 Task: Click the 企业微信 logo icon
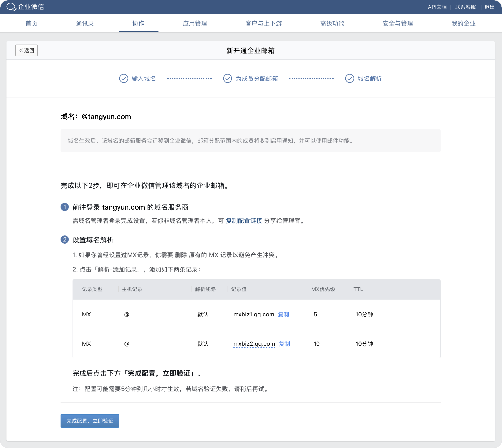(11, 7)
